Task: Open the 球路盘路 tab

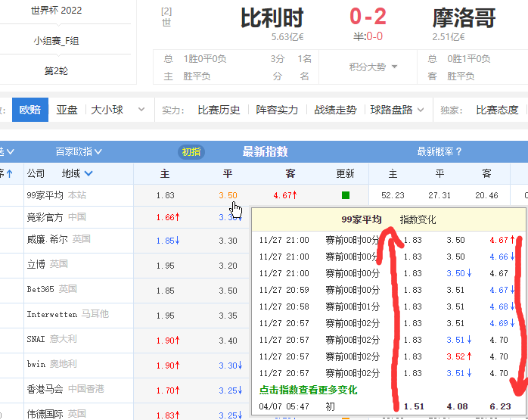Action: click(391, 110)
